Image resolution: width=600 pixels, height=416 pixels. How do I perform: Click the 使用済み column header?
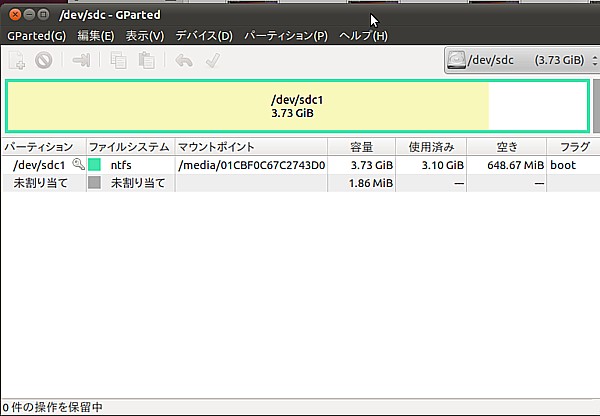(431, 147)
